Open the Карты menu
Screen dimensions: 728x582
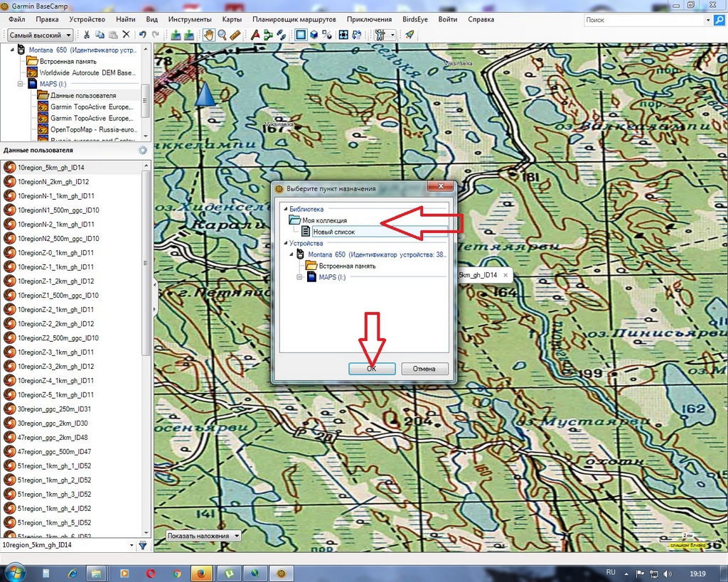[x=230, y=20]
